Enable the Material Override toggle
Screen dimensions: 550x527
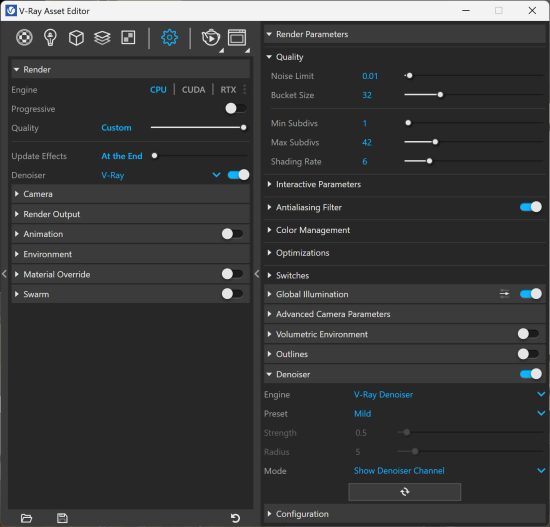click(232, 274)
